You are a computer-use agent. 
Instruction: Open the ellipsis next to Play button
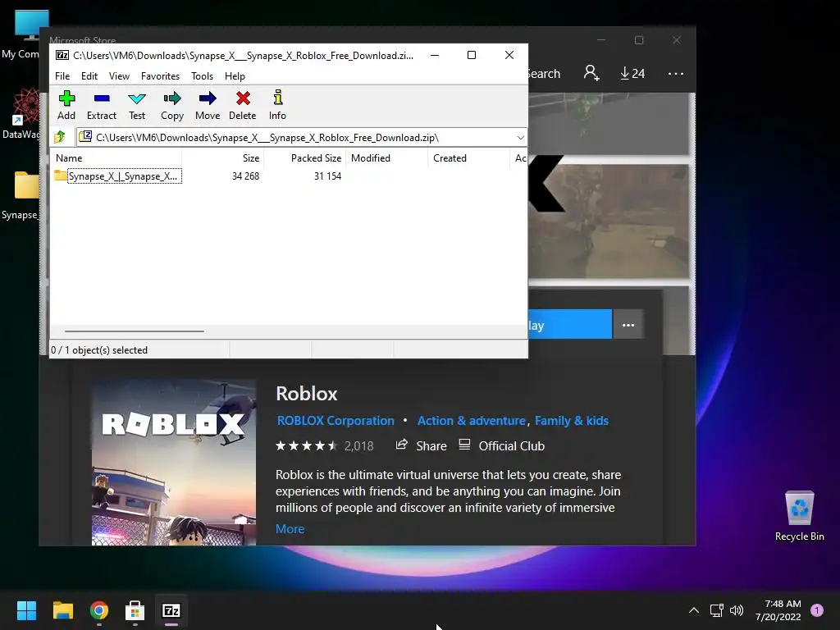(x=628, y=325)
